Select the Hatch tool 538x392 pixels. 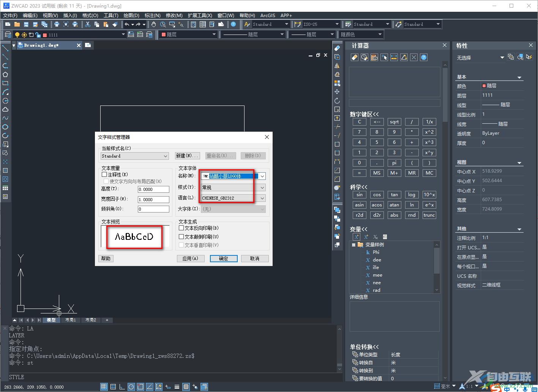pos(5,170)
